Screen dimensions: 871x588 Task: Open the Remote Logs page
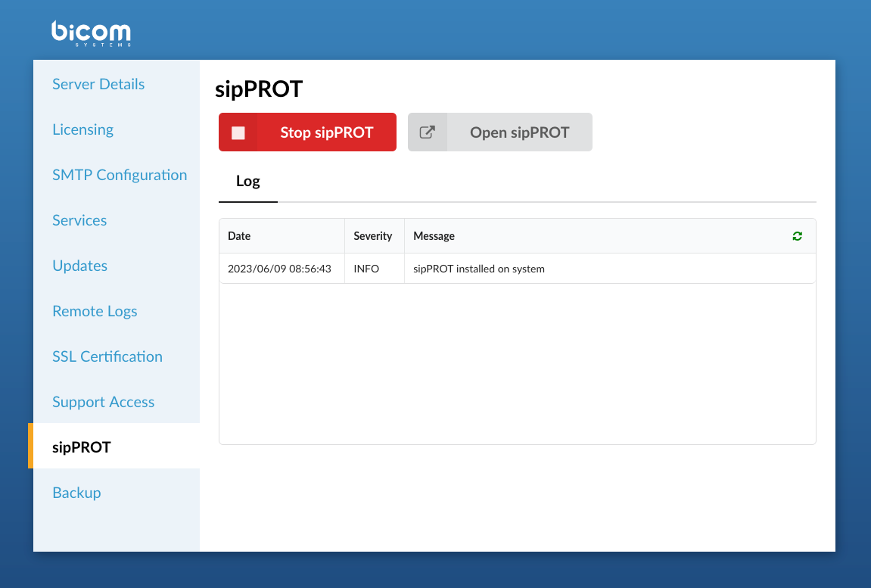[x=95, y=311]
